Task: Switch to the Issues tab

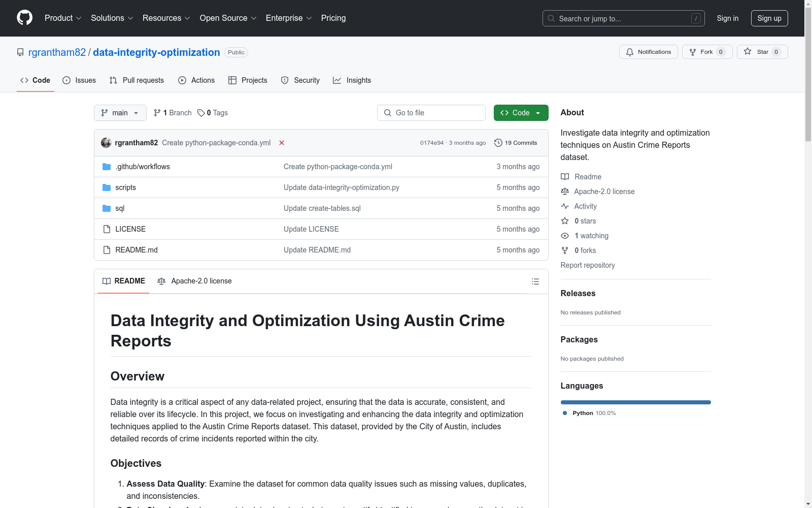Action: pos(79,80)
